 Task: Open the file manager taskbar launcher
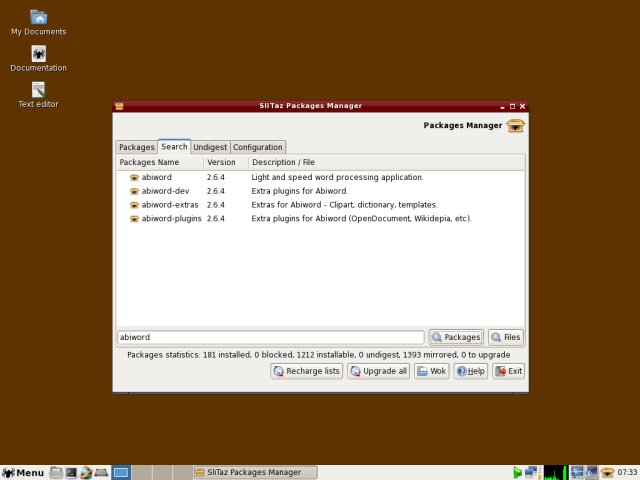point(56,473)
